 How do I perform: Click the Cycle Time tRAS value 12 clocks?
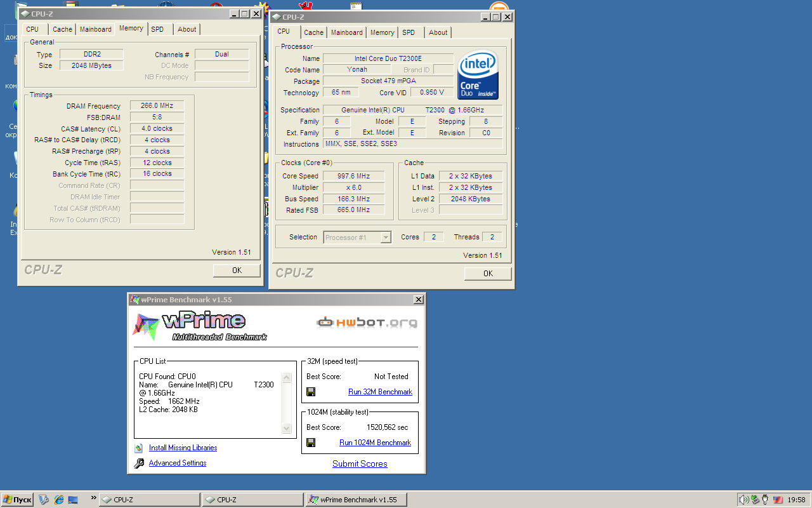[x=157, y=163]
